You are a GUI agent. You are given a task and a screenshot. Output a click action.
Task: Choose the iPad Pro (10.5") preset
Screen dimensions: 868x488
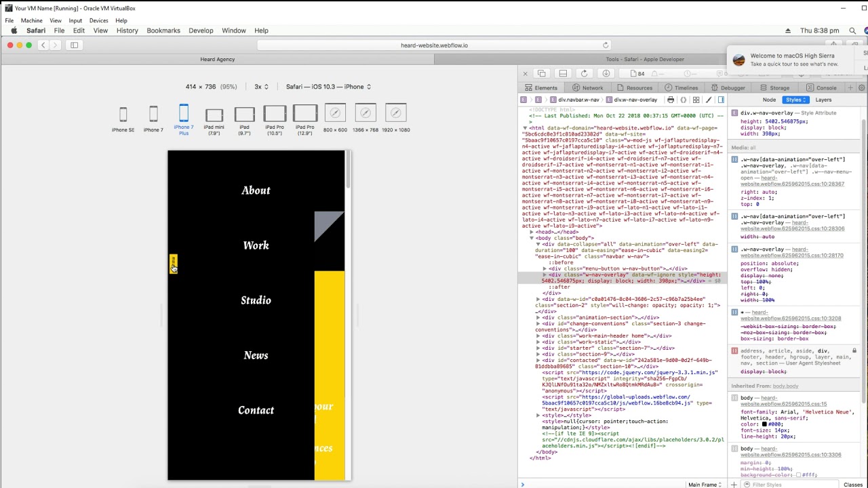[275, 120]
